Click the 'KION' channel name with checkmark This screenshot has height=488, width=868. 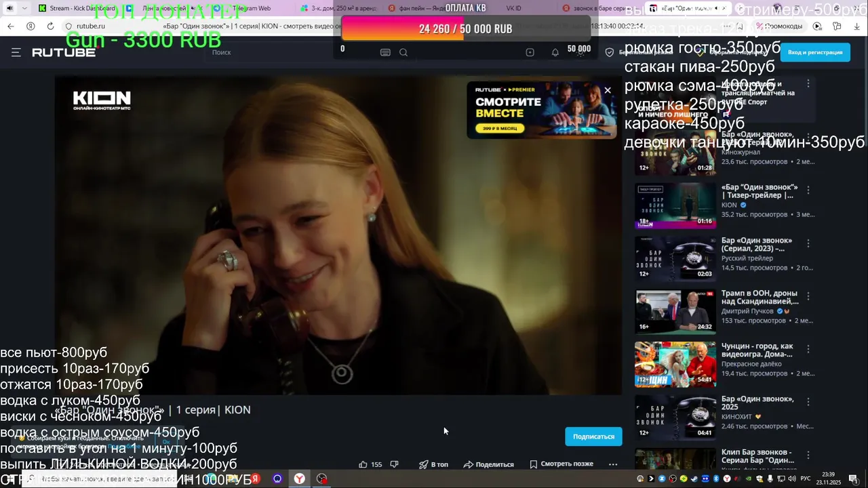pyautogui.click(x=734, y=205)
